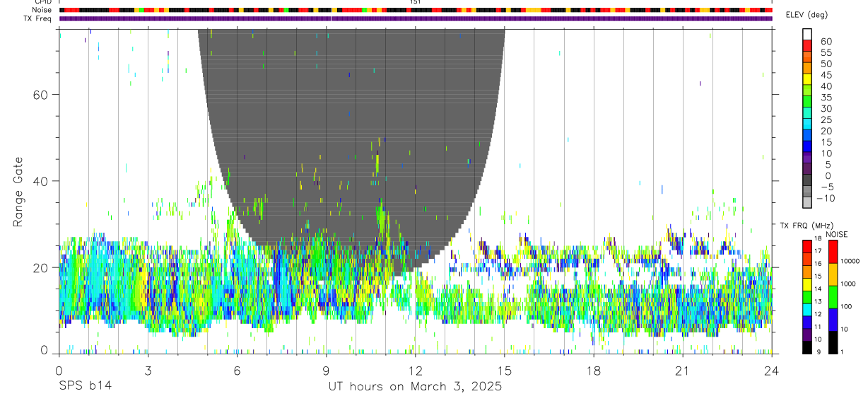868x401 pixels.
Task: Click the 10000 label on the NOISE colorbar
Action: (x=851, y=261)
